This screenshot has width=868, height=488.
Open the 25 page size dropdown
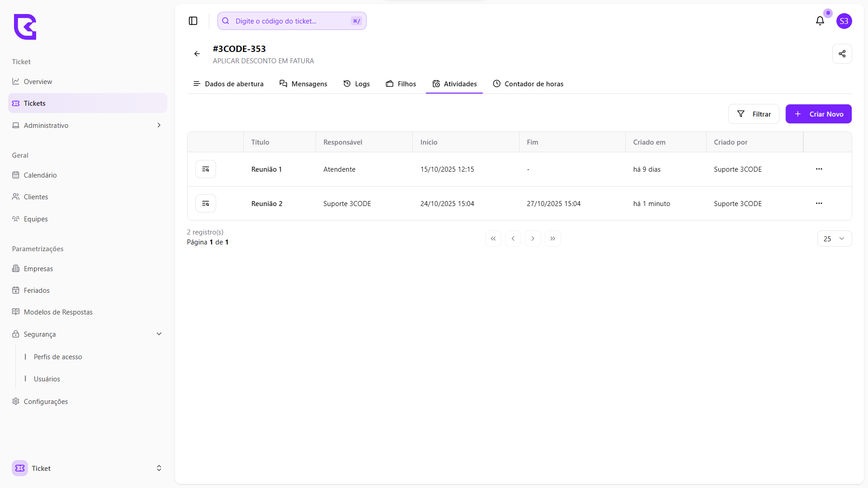coord(834,239)
